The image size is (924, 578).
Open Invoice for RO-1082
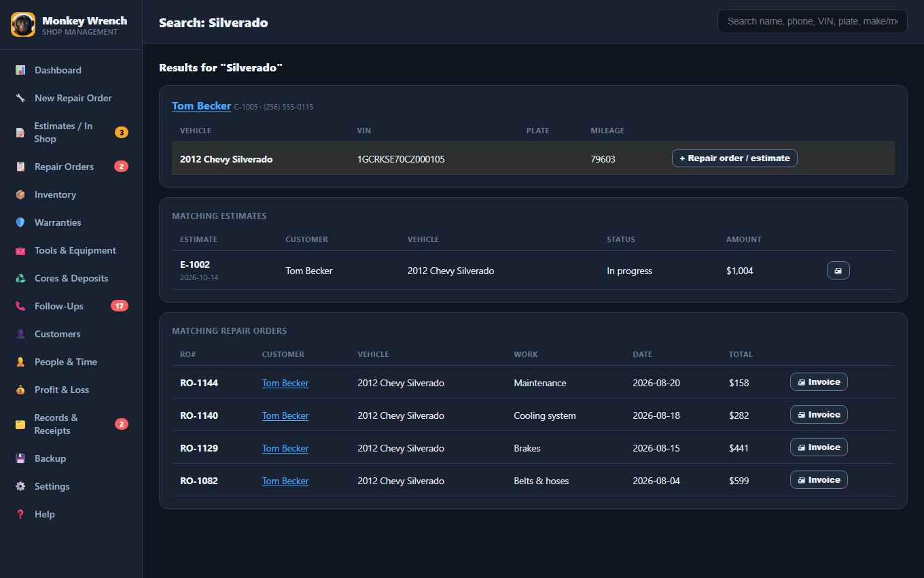click(x=819, y=480)
